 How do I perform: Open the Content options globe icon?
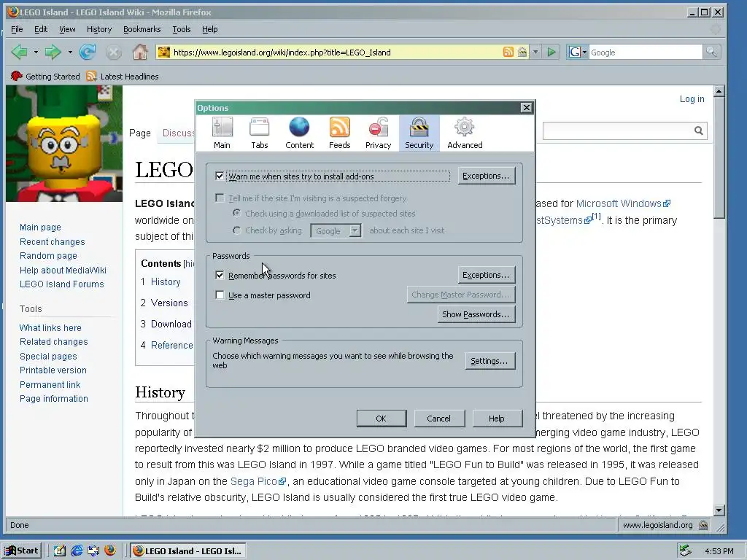[x=299, y=133]
